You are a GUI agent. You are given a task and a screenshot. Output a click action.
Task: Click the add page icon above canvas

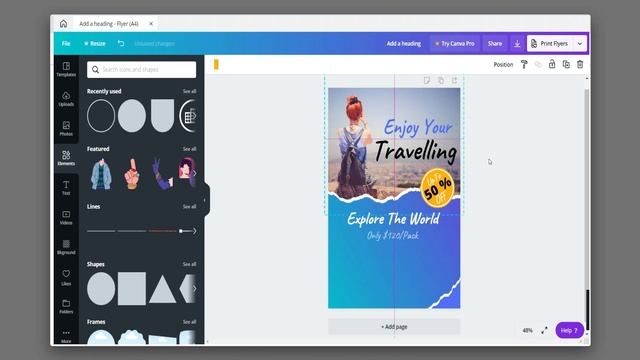[x=454, y=80]
